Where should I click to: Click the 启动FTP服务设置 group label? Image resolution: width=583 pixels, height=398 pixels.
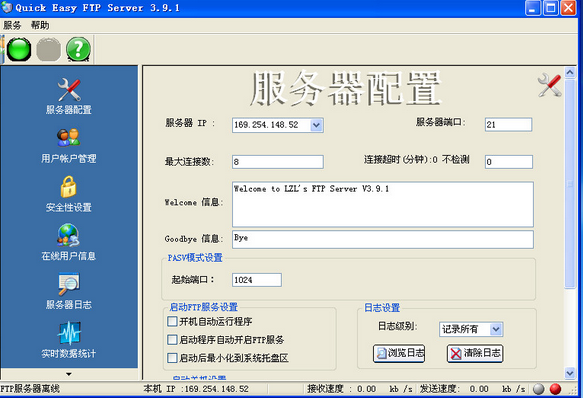[x=203, y=307]
